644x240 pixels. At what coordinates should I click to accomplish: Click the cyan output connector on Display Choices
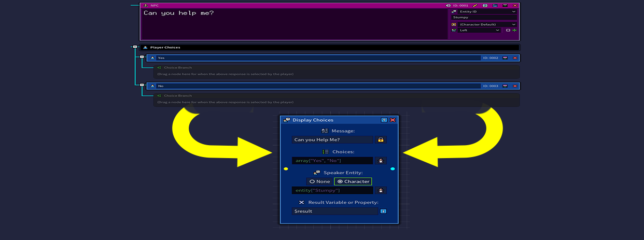pos(393,168)
